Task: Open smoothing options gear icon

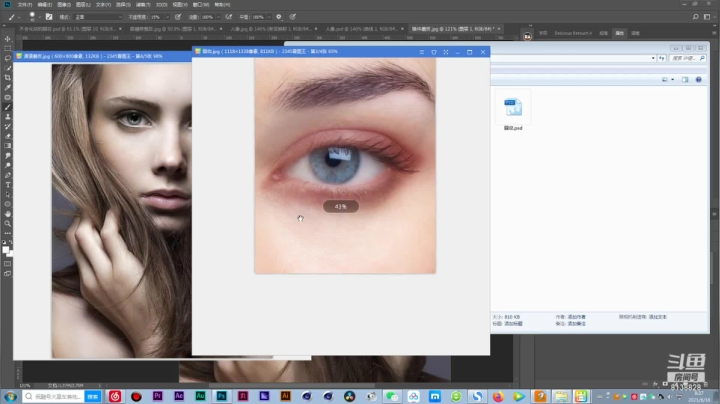Action: [x=279, y=17]
